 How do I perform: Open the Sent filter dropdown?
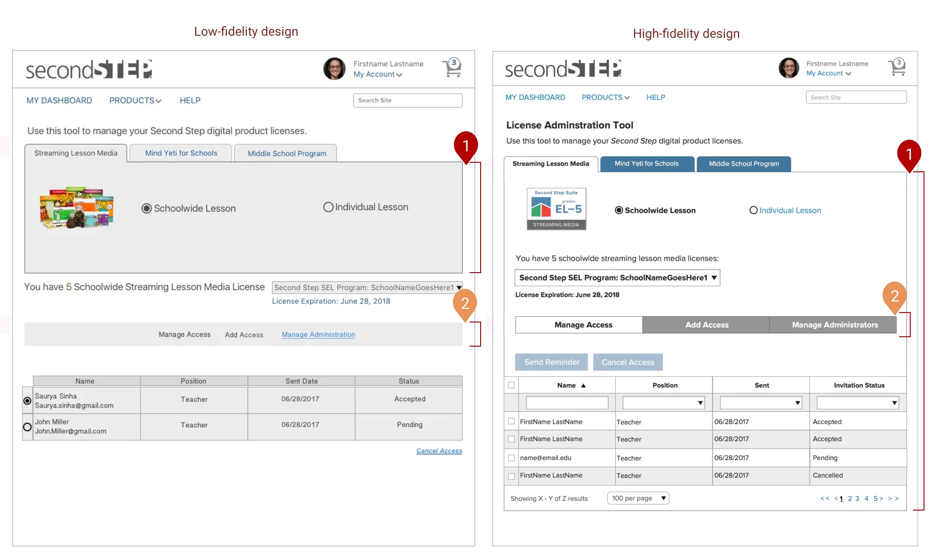[x=761, y=403]
